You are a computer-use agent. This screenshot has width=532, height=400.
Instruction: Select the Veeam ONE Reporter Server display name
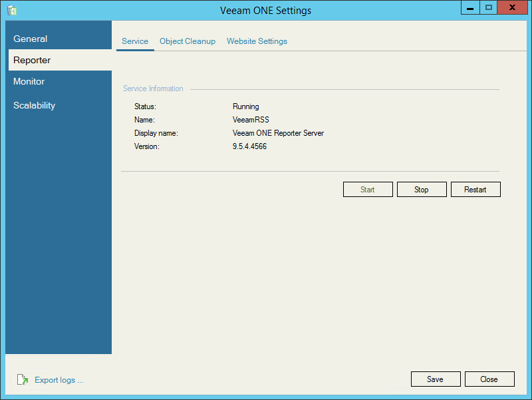278,133
